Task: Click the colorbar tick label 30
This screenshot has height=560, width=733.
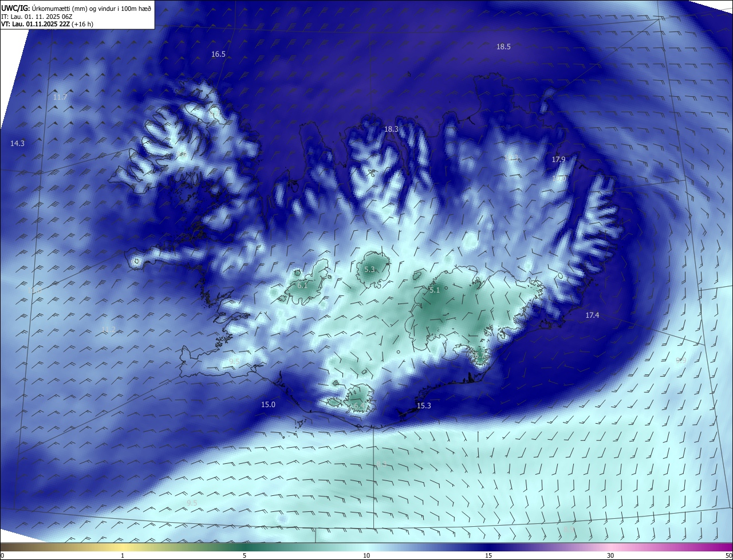Action: tap(610, 555)
